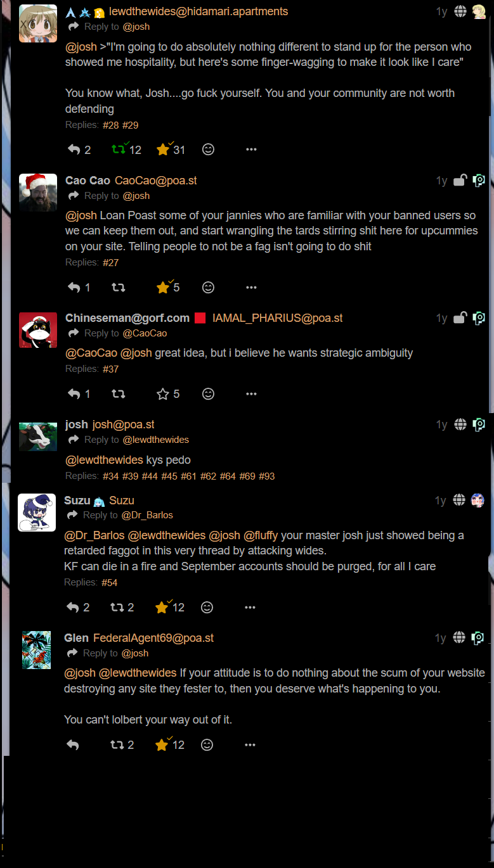Click the unlocked padlock icon on Cao Cao's post

pos(460,181)
